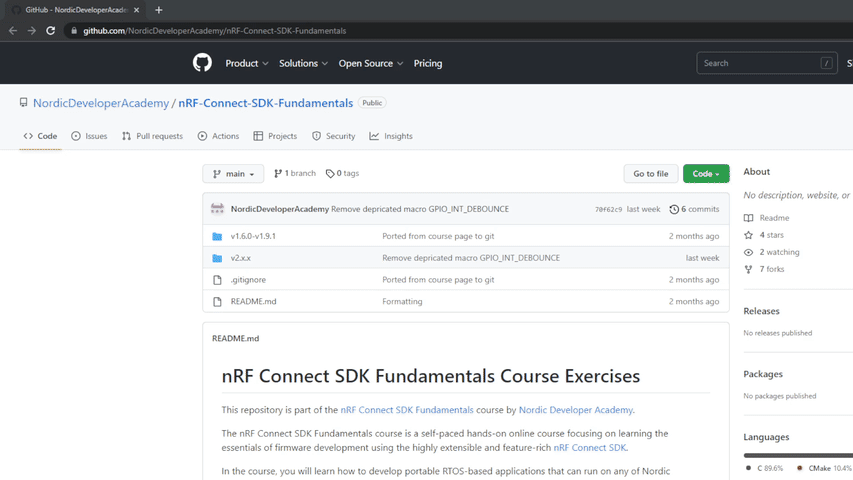Open the Security tab
This screenshot has width=853, height=480.
click(333, 136)
